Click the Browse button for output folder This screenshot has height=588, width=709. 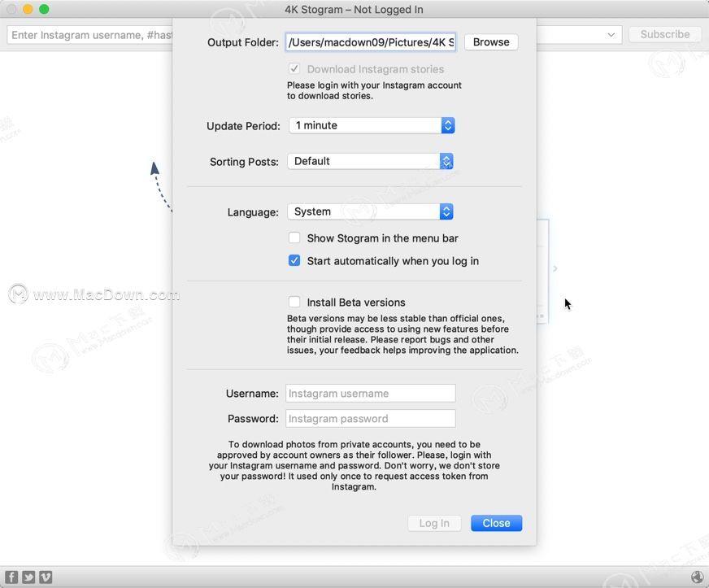click(491, 42)
